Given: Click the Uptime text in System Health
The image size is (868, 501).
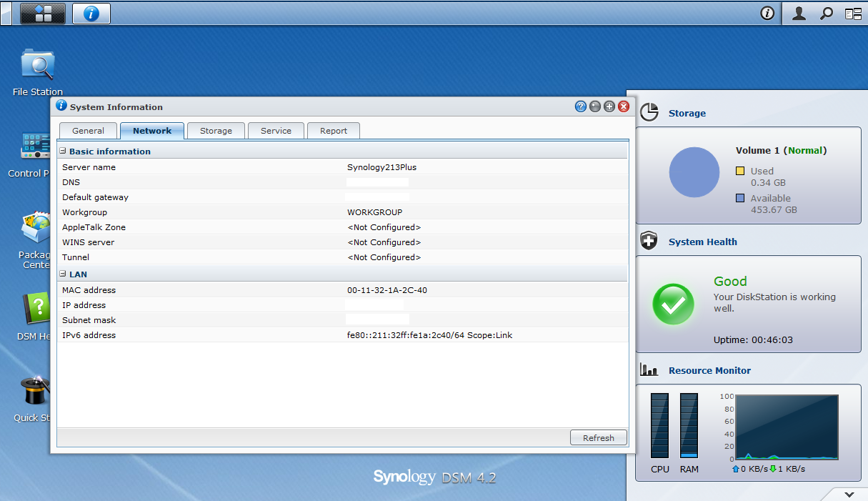Looking at the screenshot, I should click(753, 340).
